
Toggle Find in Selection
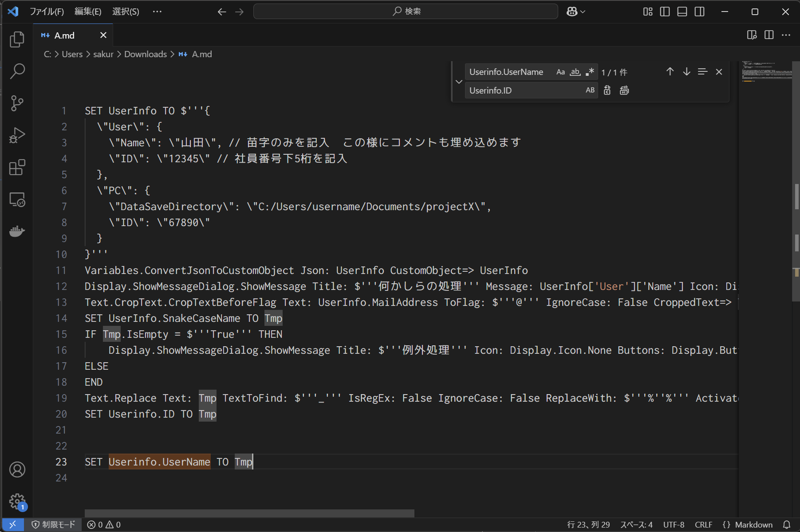click(x=702, y=71)
